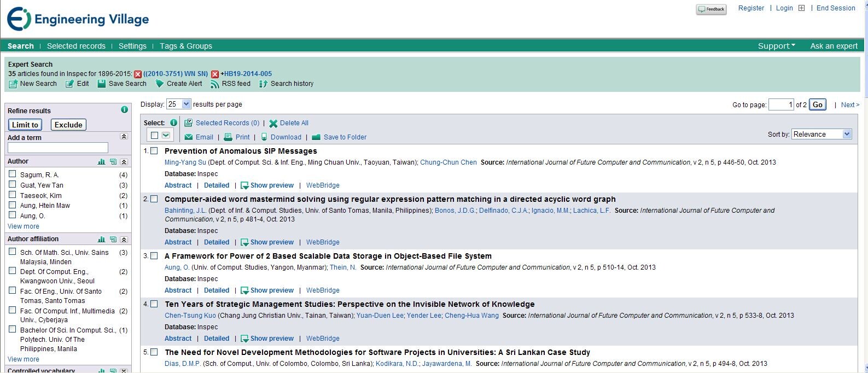The image size is (868, 373).
Task: Open the Select info icon
Action: tap(173, 123)
